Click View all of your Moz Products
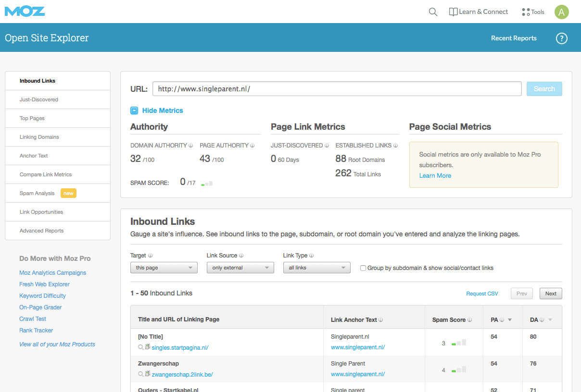Viewport: 581px width, 392px height. click(57, 344)
